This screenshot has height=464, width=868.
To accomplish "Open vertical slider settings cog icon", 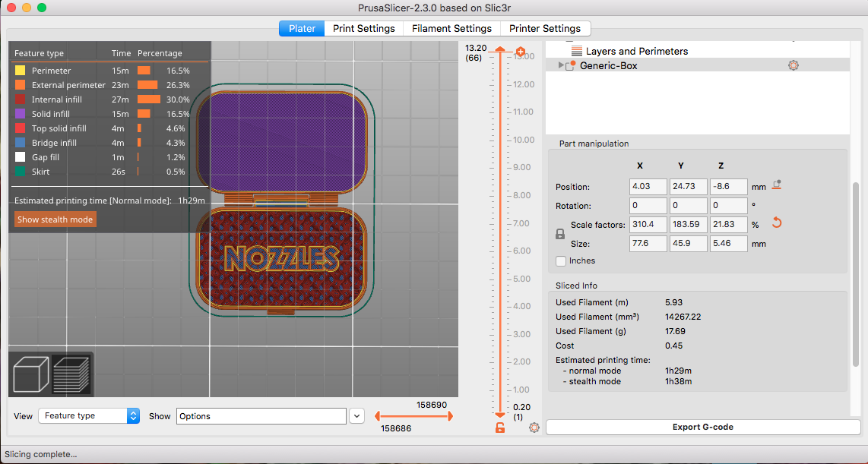I will pos(534,428).
